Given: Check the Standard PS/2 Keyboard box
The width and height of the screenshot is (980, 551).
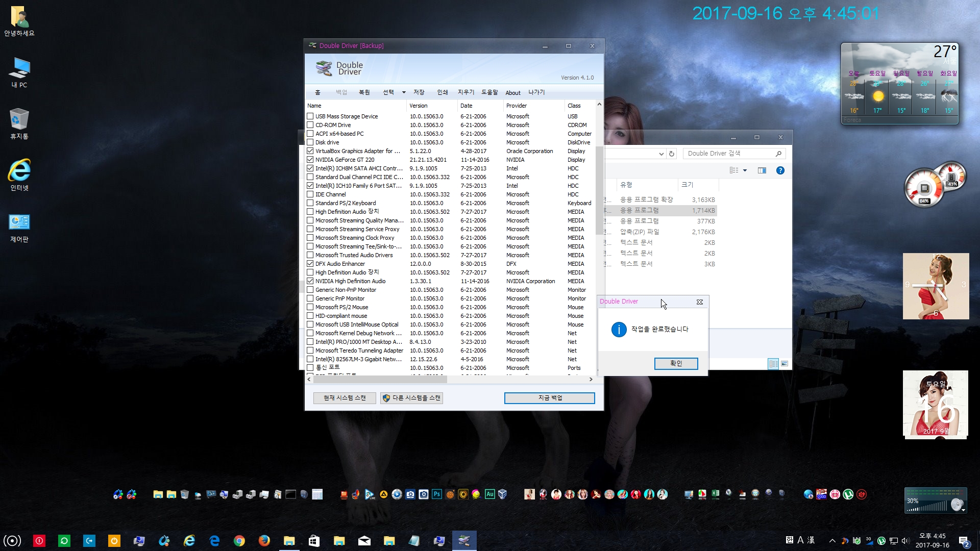Looking at the screenshot, I should pos(310,203).
